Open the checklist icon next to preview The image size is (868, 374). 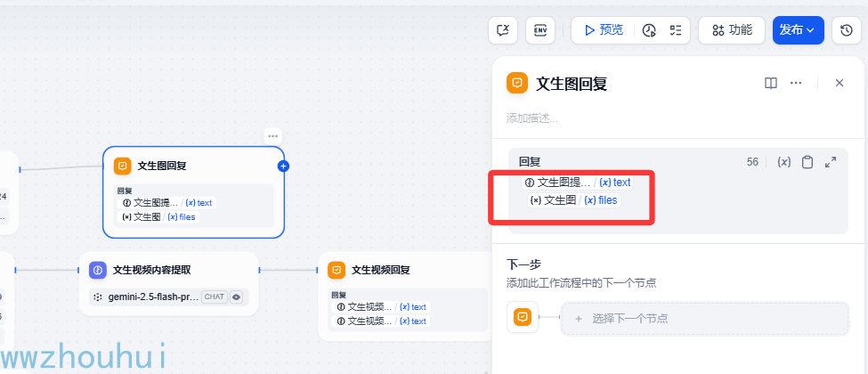676,30
